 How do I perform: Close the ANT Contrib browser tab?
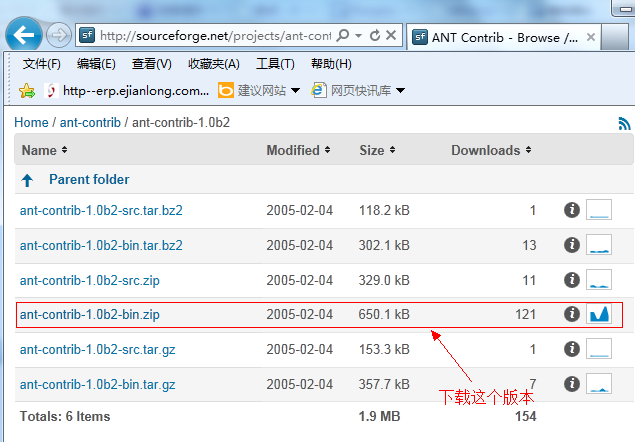pyautogui.click(x=591, y=37)
